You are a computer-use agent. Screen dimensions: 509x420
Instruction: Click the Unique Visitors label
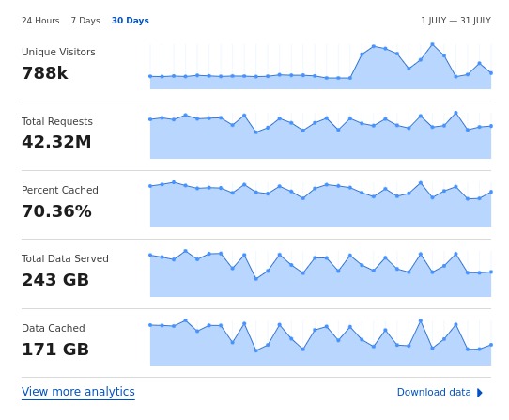click(x=58, y=52)
